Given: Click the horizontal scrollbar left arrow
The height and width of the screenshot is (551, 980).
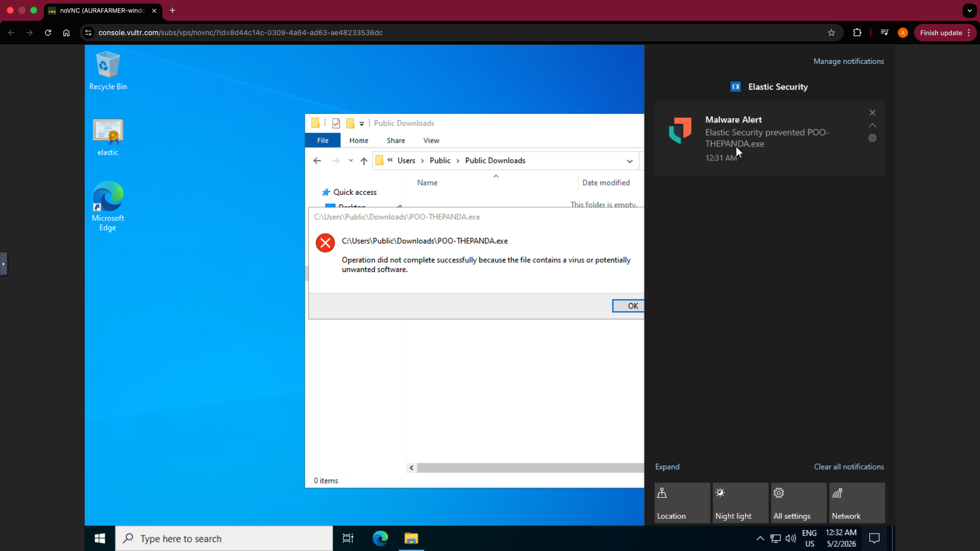Looking at the screenshot, I should [411, 468].
